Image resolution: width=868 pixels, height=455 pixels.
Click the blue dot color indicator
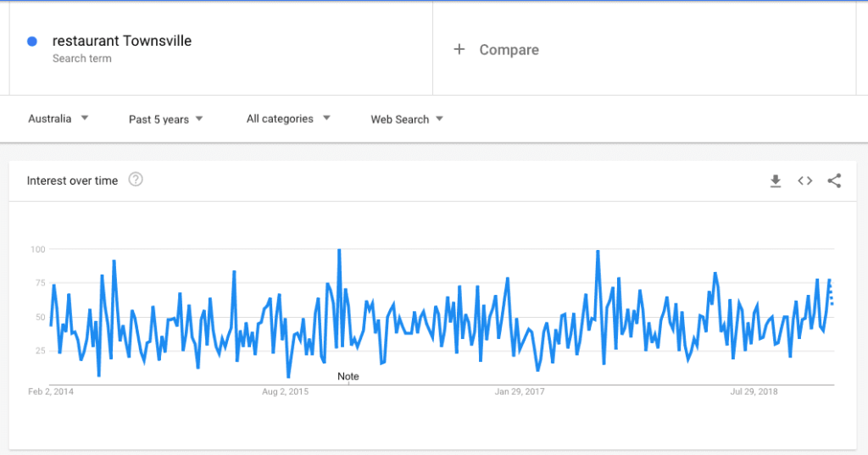click(x=32, y=42)
